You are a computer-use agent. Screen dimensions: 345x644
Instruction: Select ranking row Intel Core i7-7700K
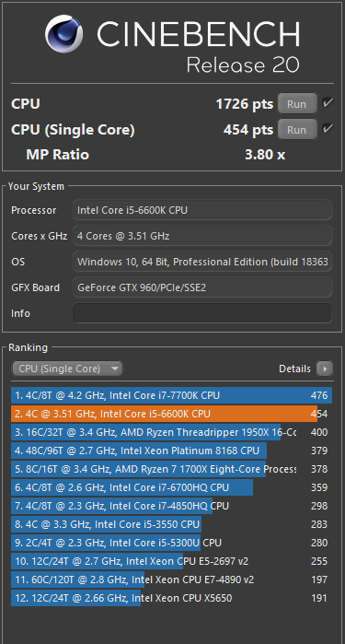point(171,395)
